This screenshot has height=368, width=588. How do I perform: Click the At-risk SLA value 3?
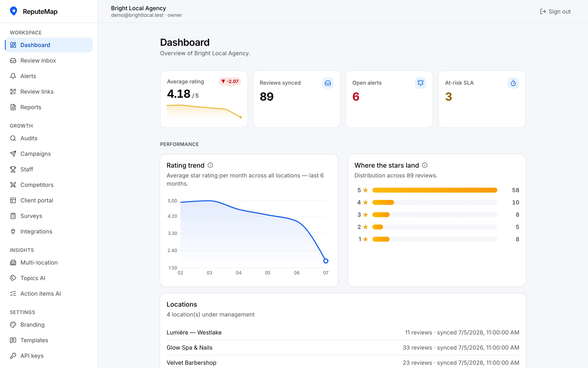[x=449, y=97]
